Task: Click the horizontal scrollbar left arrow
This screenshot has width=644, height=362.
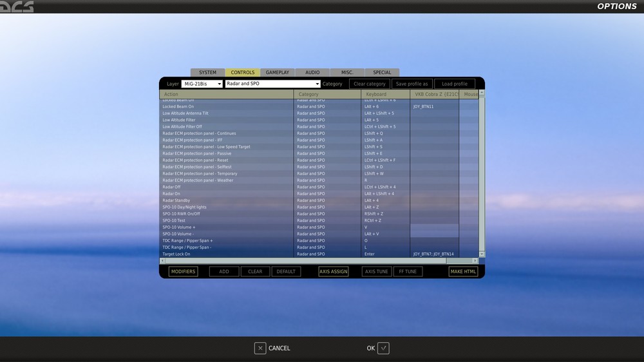Action: click(x=162, y=260)
